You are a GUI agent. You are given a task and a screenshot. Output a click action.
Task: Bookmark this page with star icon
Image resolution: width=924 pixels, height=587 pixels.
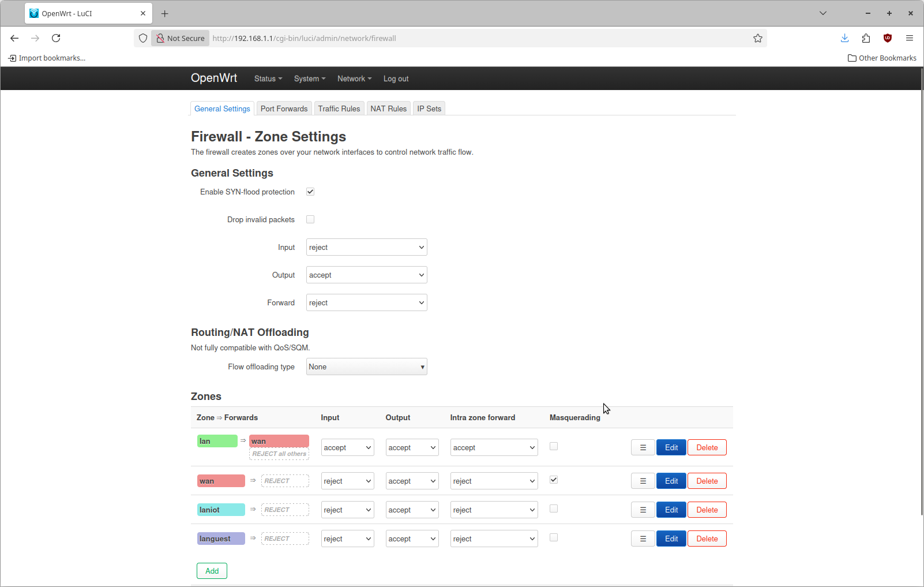(757, 38)
